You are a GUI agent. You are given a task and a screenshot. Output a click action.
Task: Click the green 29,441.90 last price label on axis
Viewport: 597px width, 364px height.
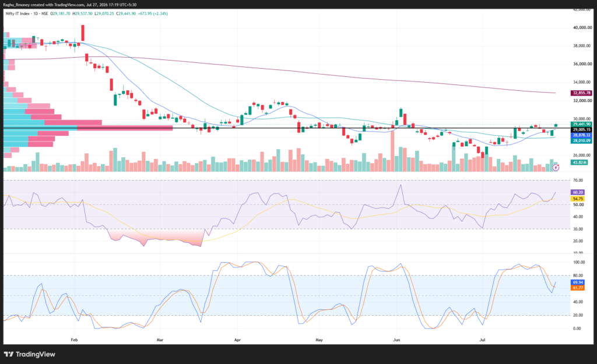click(581, 124)
